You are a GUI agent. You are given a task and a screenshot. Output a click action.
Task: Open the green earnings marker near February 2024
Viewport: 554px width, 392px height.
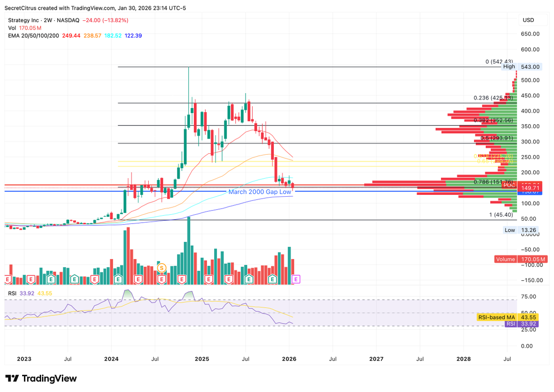click(x=118, y=279)
